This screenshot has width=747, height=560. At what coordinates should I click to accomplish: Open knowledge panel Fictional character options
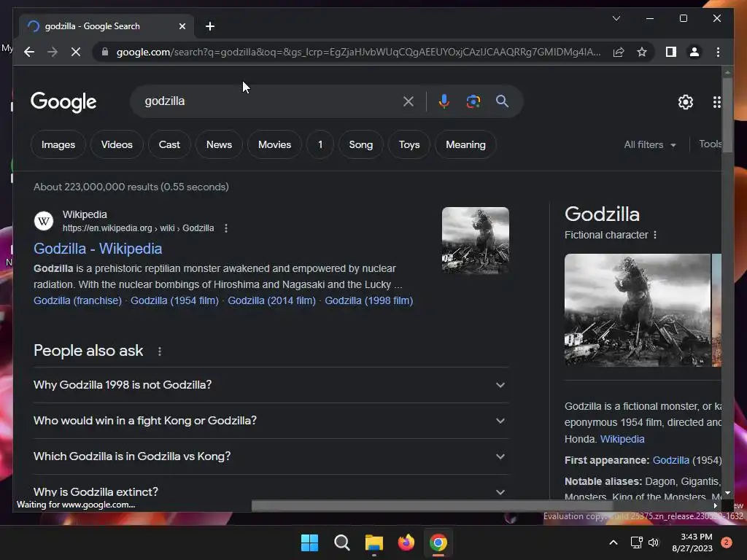pos(655,235)
